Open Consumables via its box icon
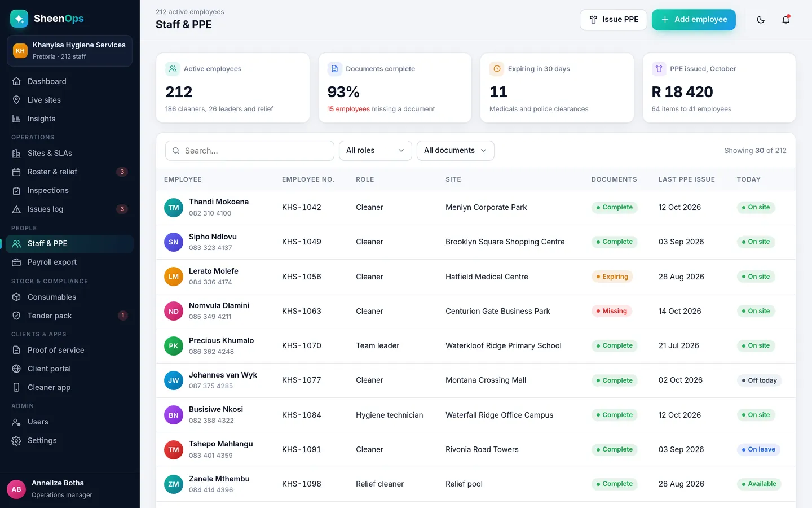This screenshot has height=508, width=812. [16, 297]
